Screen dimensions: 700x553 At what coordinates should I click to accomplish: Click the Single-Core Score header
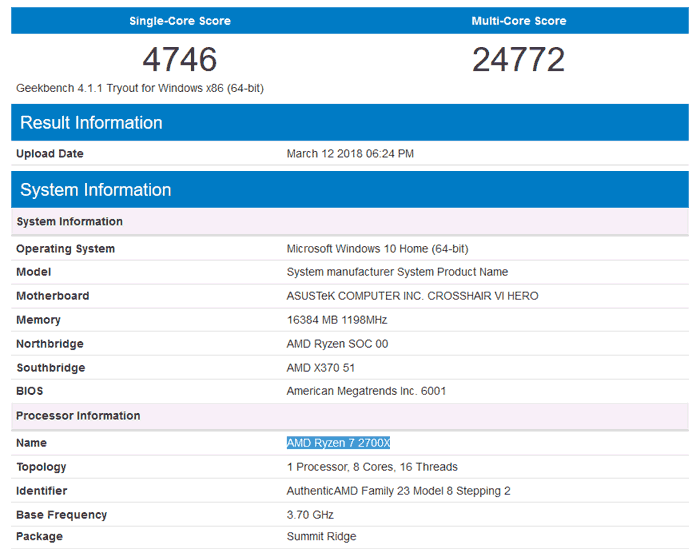click(x=180, y=21)
